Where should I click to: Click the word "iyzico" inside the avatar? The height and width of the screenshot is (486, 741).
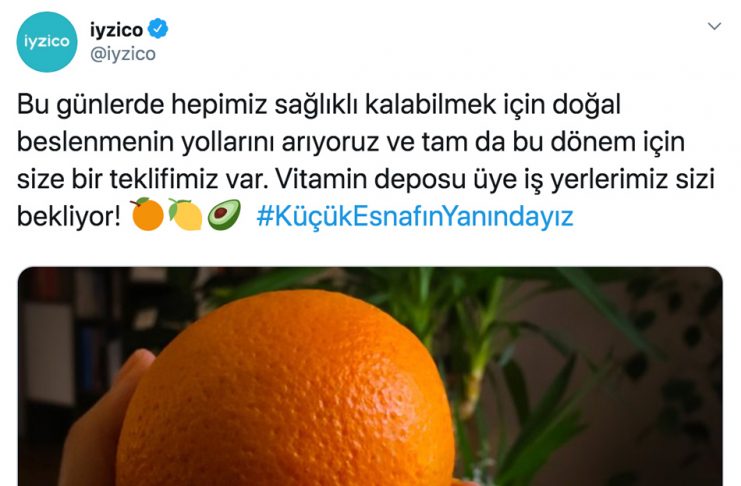[47, 42]
